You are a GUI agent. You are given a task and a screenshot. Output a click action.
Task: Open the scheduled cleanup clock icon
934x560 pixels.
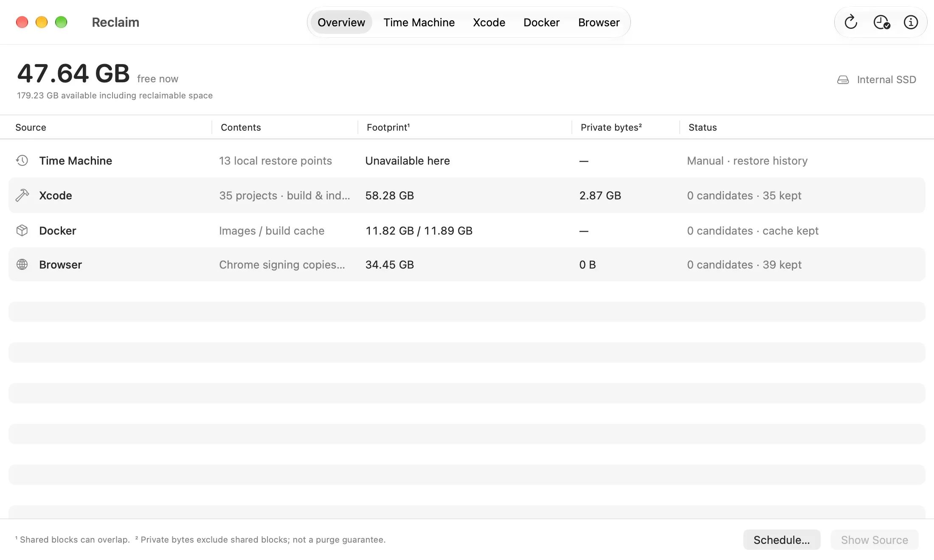881,22
